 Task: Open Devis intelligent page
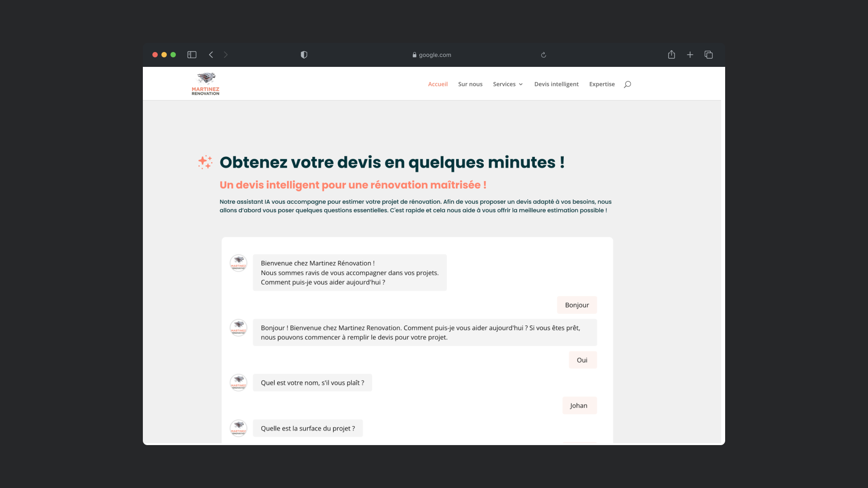[556, 84]
